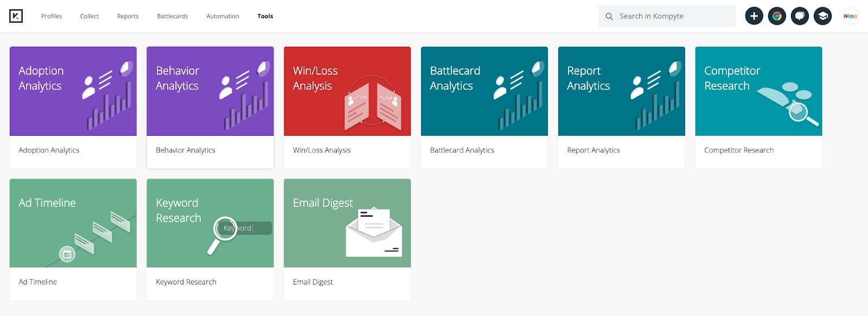
Task: Open the red Win/Loss Analysis card
Action: point(347,91)
